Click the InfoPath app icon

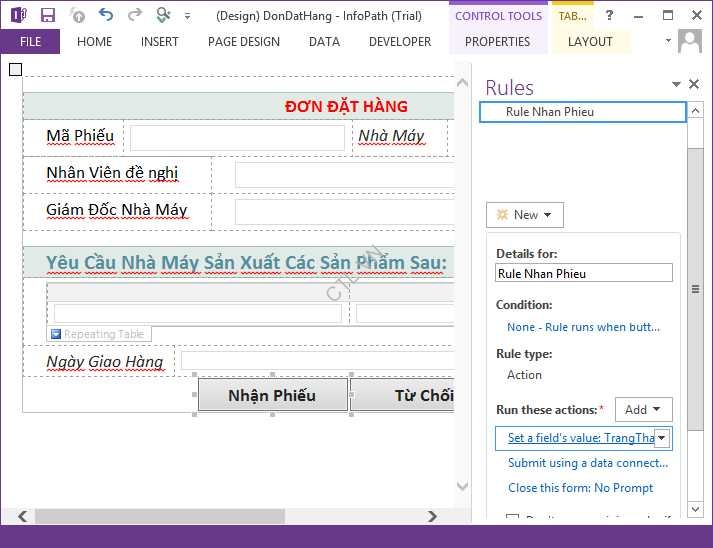(x=18, y=15)
